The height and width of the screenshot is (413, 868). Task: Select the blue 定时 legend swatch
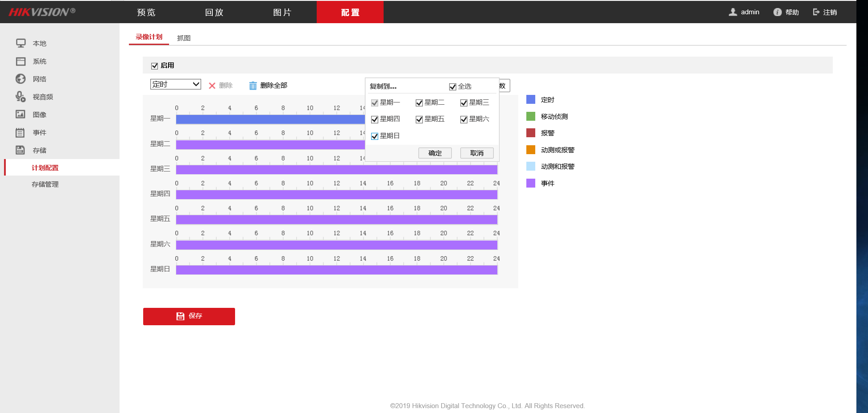coord(531,99)
